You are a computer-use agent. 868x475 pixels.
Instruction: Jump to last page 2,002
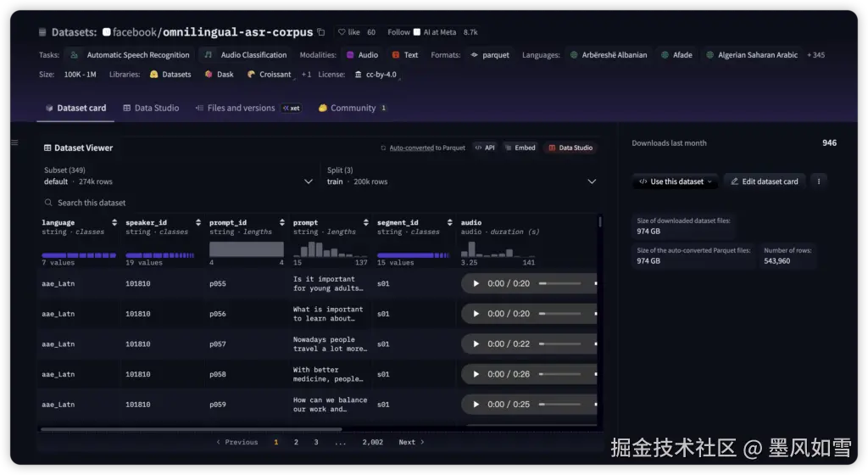[373, 442]
